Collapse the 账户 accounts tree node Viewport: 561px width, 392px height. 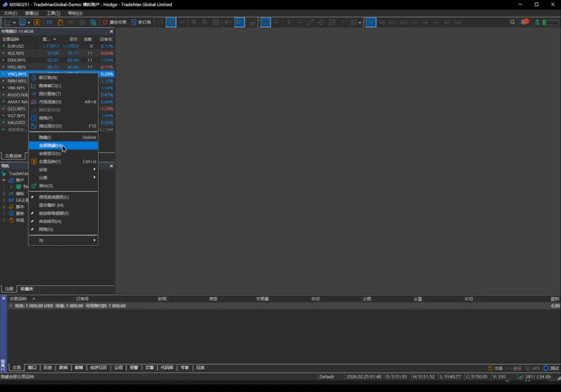pyautogui.click(x=4, y=180)
